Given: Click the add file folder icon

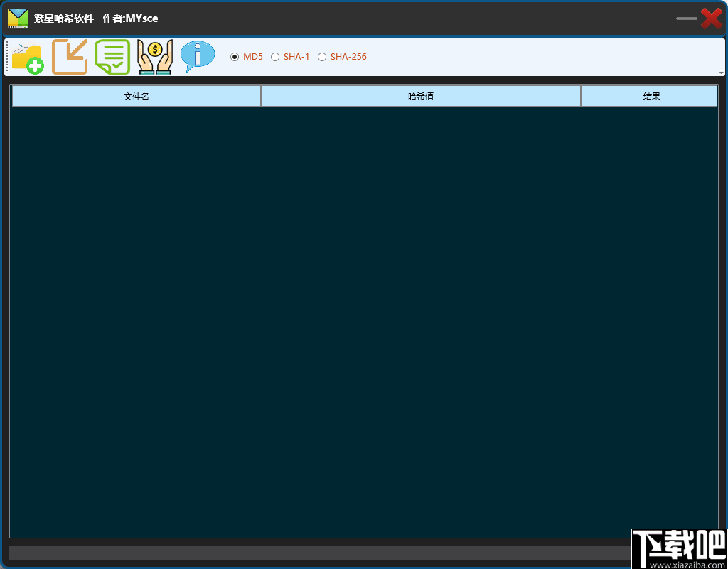Looking at the screenshot, I should point(28,57).
